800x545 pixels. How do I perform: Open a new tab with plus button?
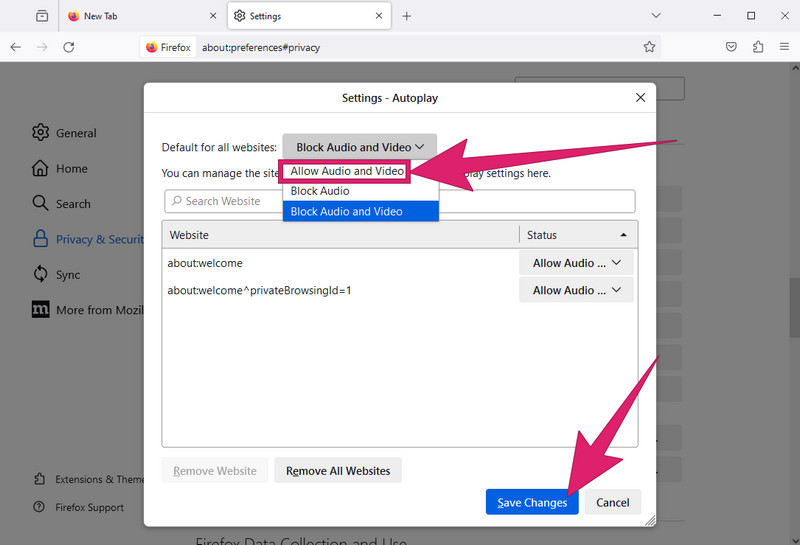pyautogui.click(x=406, y=16)
